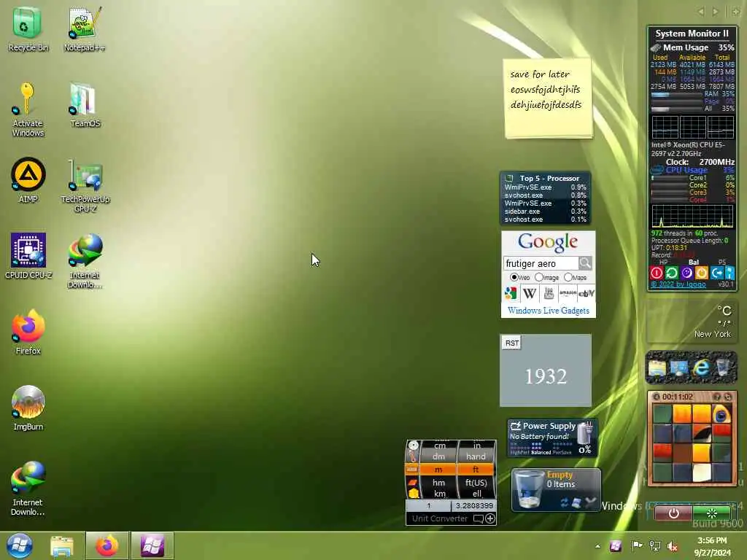Switch to HP power plan in System Monitor II
The height and width of the screenshot is (560, 747).
[663, 262]
